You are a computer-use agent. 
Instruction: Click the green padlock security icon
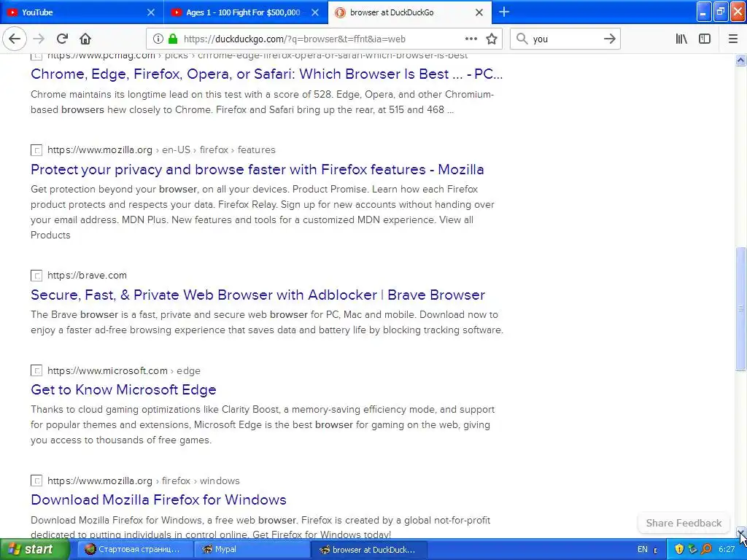(173, 39)
